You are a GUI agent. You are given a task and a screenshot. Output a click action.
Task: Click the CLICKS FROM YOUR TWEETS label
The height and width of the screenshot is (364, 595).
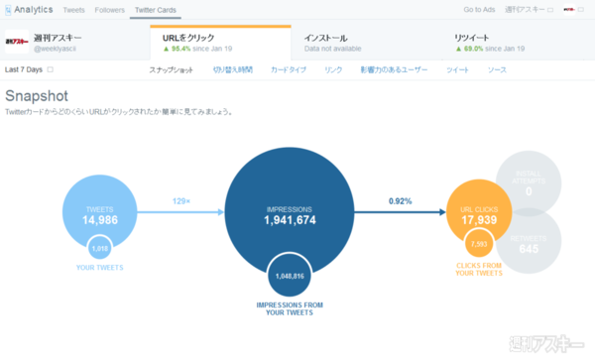tap(479, 269)
